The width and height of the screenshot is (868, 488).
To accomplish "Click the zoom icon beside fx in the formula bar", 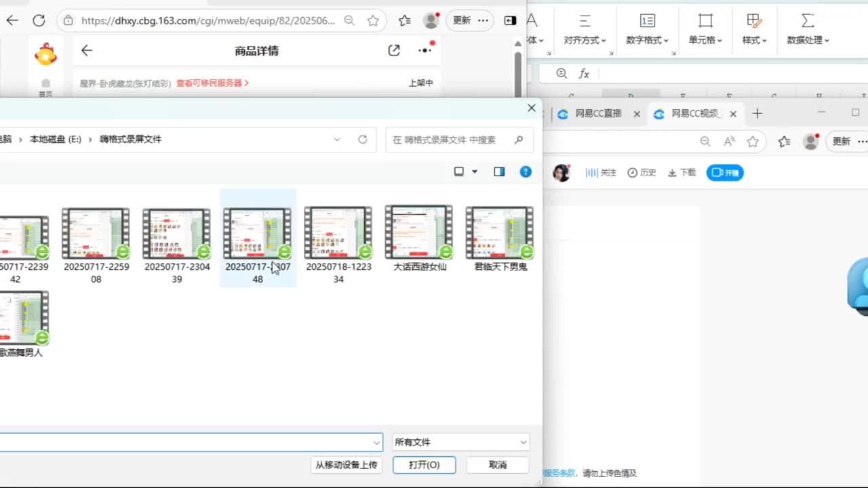I will (x=561, y=73).
